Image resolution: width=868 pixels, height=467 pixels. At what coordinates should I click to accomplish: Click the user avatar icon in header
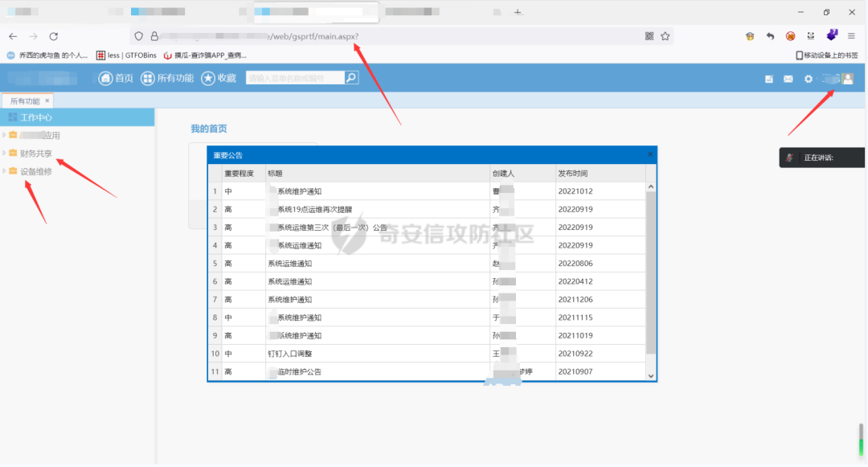pos(848,79)
